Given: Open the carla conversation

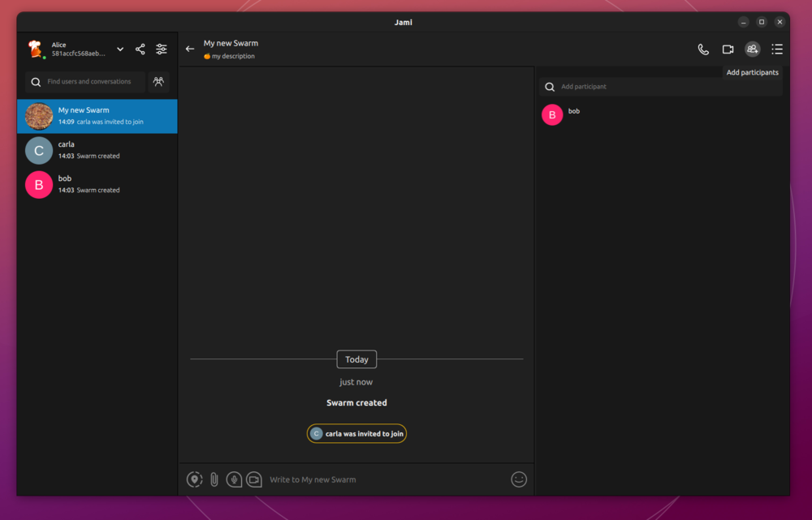Looking at the screenshot, I should click(97, 150).
